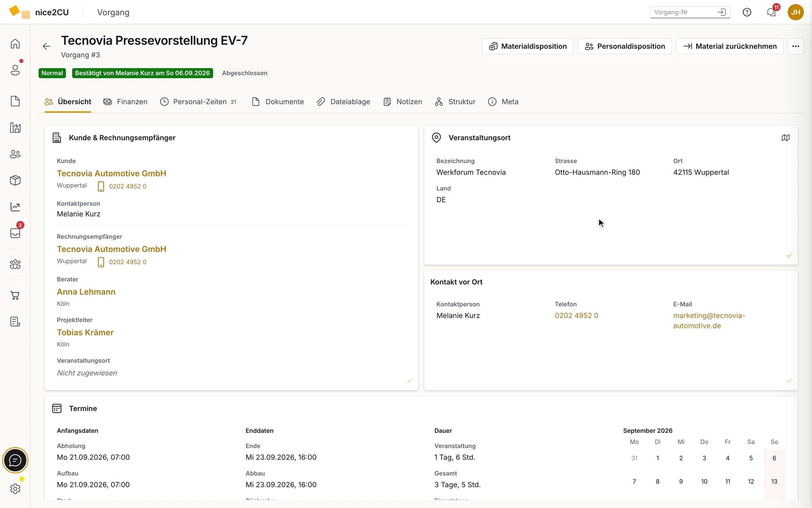Switch to the Personal-Zeiten tab
812x508 pixels.
[199, 102]
